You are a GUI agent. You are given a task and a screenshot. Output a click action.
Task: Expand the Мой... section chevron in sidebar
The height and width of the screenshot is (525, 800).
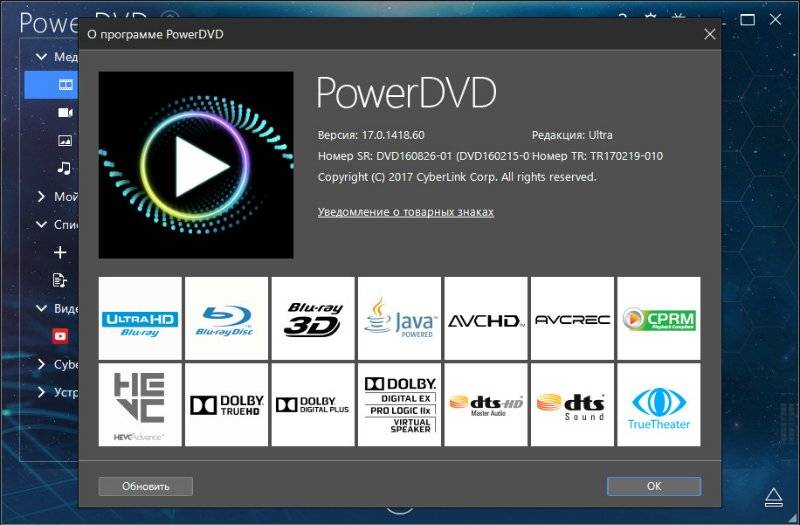41,196
